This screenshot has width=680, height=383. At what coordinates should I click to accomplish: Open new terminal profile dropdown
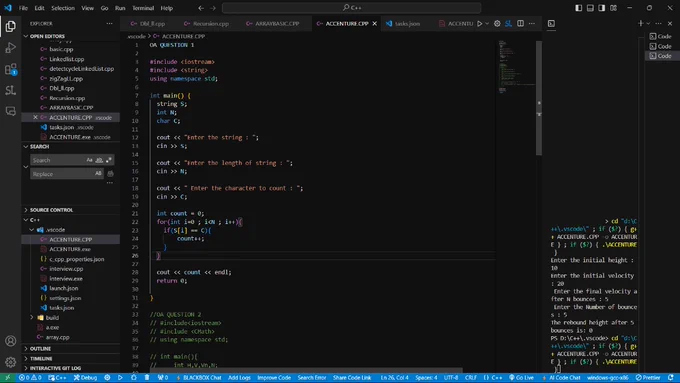(x=648, y=23)
